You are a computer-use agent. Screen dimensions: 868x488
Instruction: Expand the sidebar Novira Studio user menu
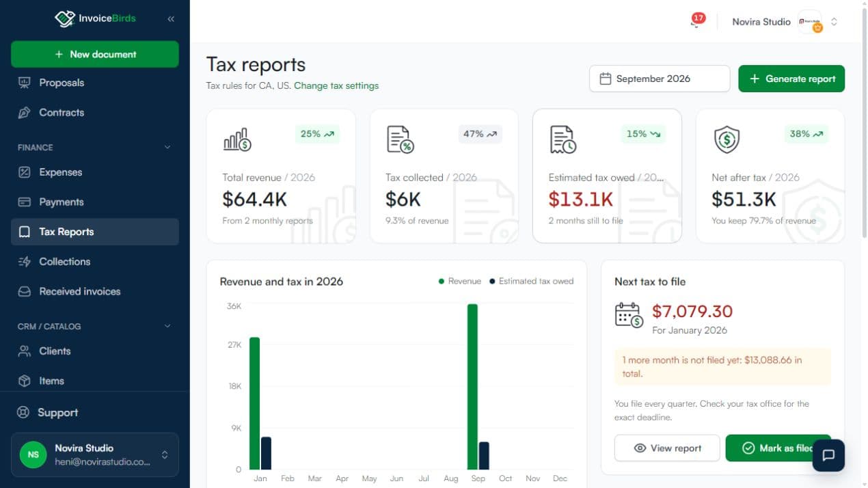coord(95,455)
